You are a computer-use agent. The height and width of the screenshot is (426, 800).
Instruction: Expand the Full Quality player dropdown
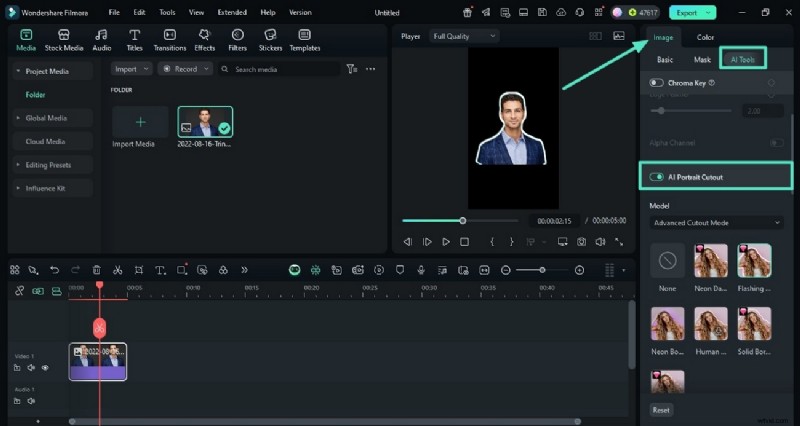[464, 36]
